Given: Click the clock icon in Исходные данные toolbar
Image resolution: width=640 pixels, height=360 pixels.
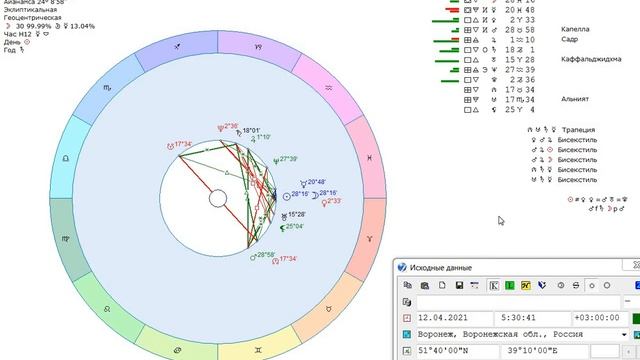Looking at the screenshot, I should 561,285.
